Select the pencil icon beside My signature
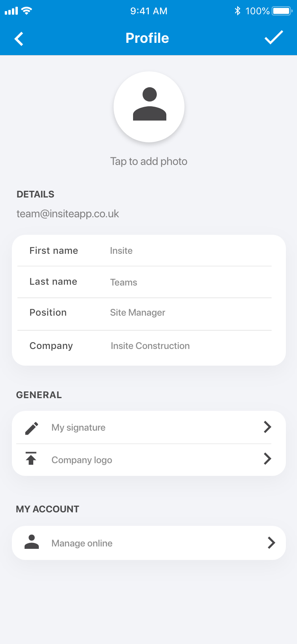Screen dimensions: 297x644 click(x=31, y=428)
